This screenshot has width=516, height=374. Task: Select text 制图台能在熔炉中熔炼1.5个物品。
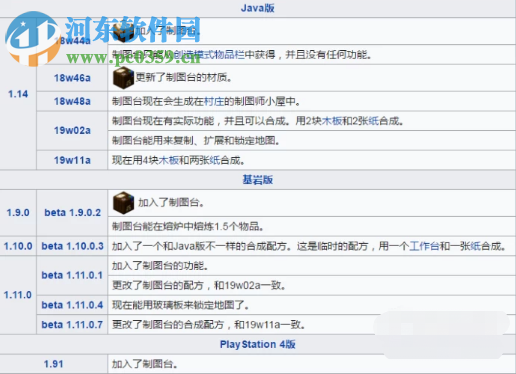[x=188, y=227]
